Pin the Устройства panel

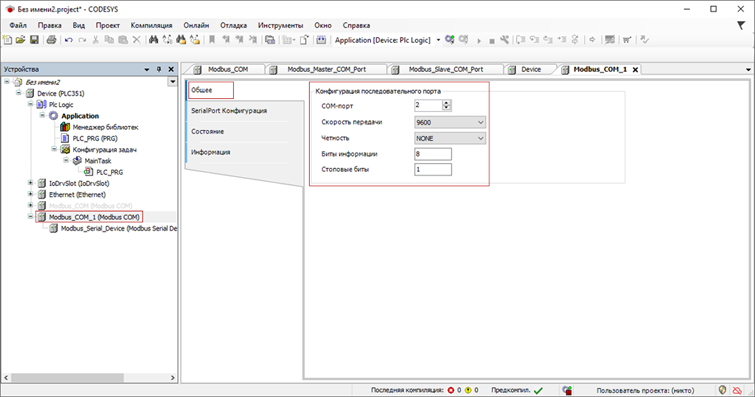pos(159,69)
